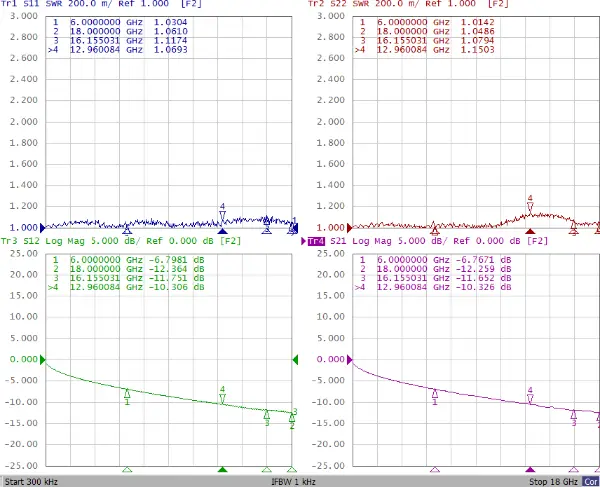Select marker 4 on the S21 trace

click(x=530, y=397)
